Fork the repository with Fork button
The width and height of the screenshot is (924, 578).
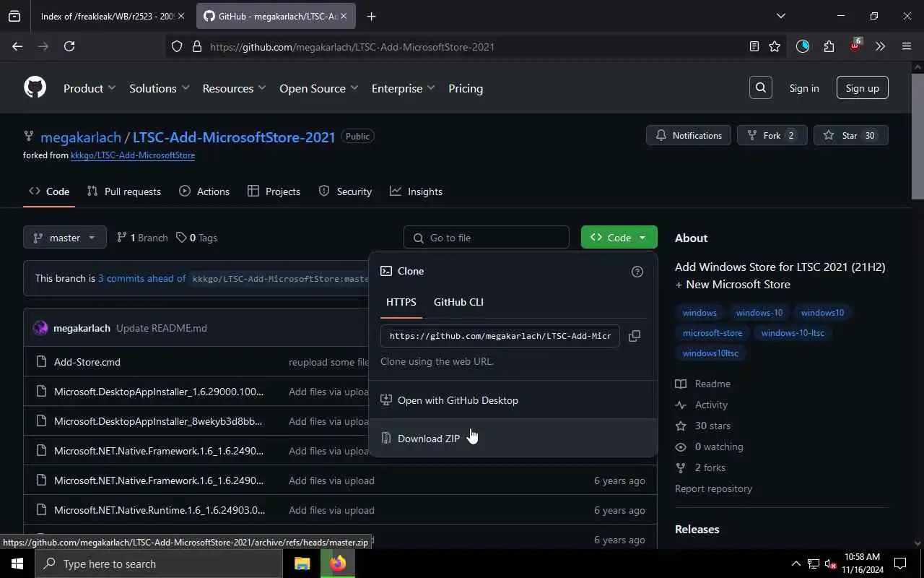(772, 136)
